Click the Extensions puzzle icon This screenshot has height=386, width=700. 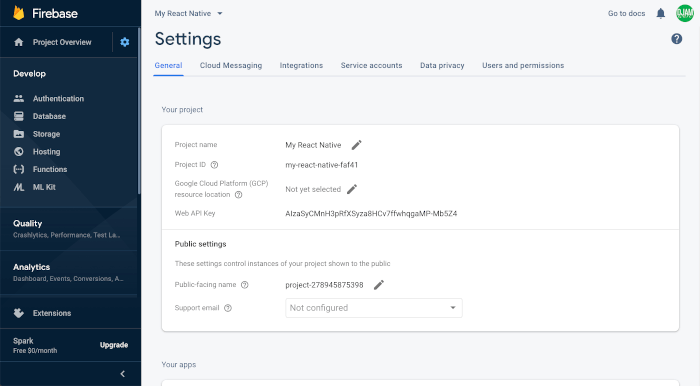click(19, 313)
